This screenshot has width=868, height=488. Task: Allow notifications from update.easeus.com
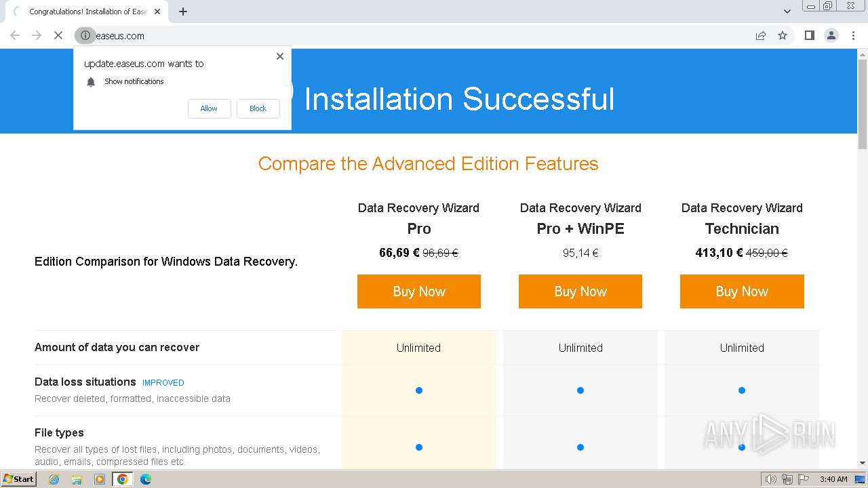click(209, 108)
